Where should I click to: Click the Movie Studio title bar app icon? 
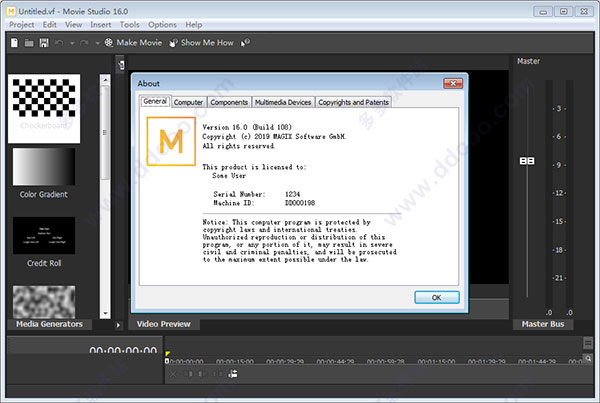coord(11,11)
